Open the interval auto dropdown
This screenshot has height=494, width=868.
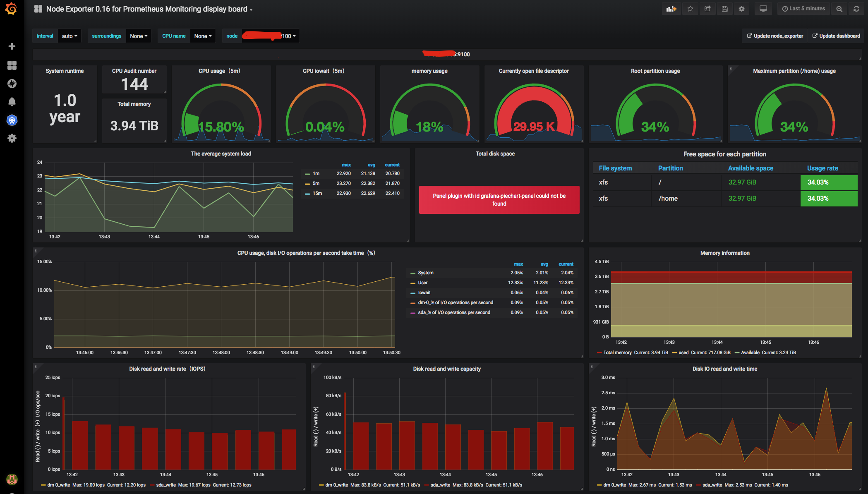tap(70, 36)
